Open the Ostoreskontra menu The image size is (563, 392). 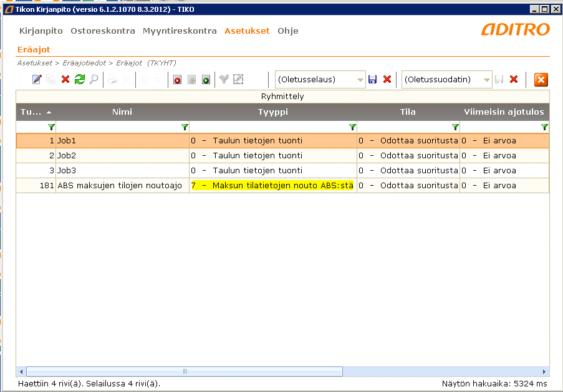coord(103,31)
